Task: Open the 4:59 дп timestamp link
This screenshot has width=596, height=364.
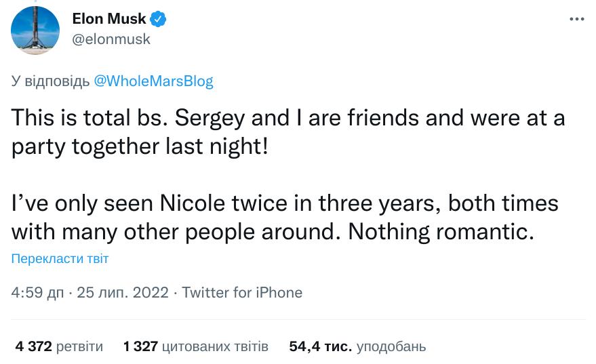Action: 38,293
